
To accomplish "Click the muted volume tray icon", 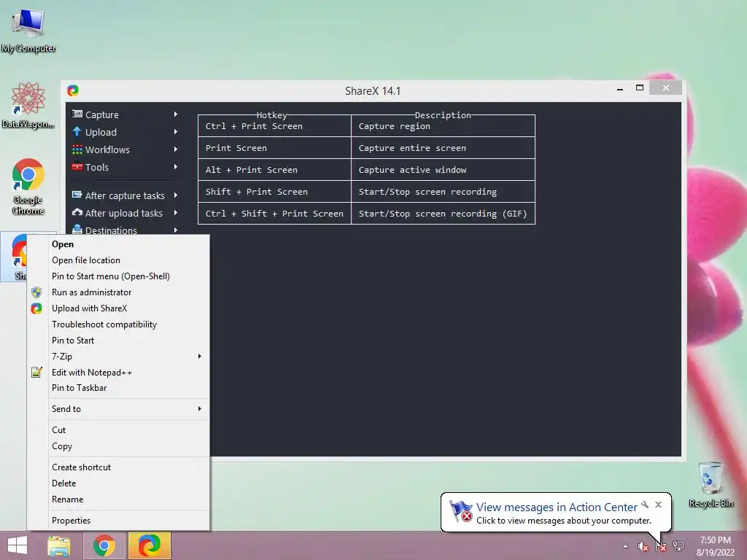I will 643,547.
